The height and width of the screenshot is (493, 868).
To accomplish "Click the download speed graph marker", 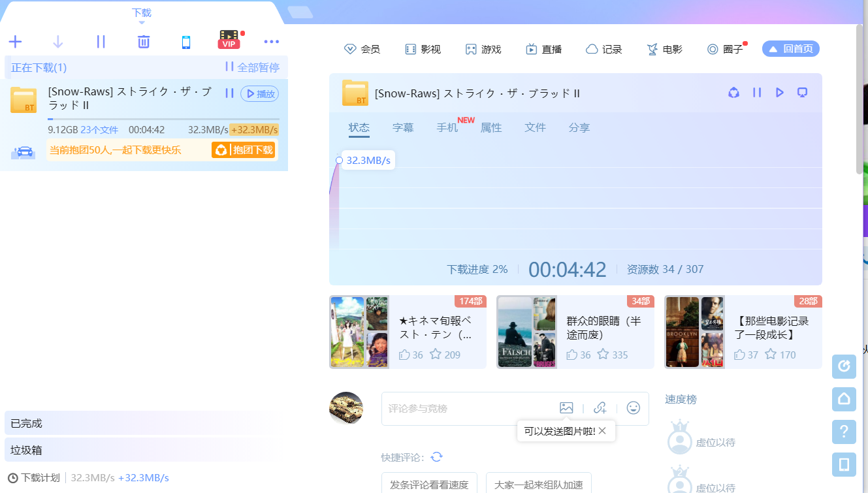I will [x=339, y=160].
